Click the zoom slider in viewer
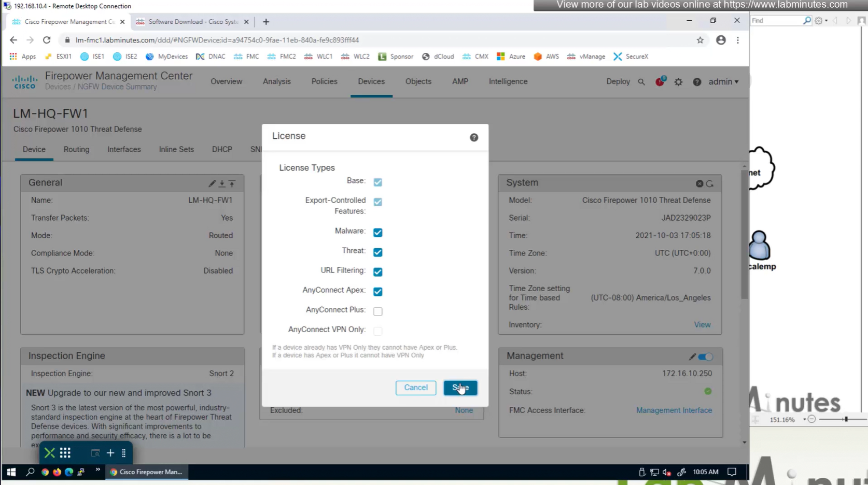The image size is (868, 485). (x=845, y=419)
